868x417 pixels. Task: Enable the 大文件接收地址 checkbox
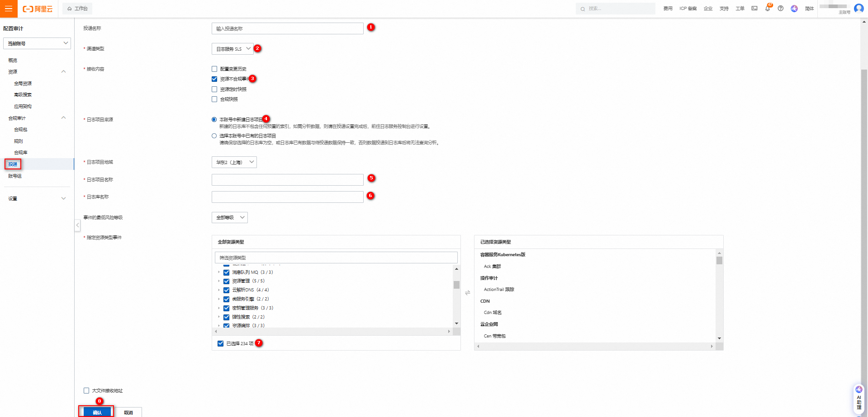(x=86, y=391)
